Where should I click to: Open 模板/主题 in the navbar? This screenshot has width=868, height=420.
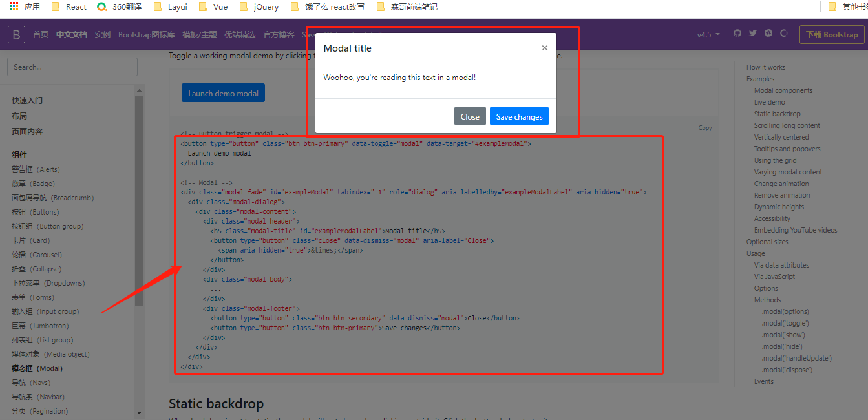coord(200,34)
